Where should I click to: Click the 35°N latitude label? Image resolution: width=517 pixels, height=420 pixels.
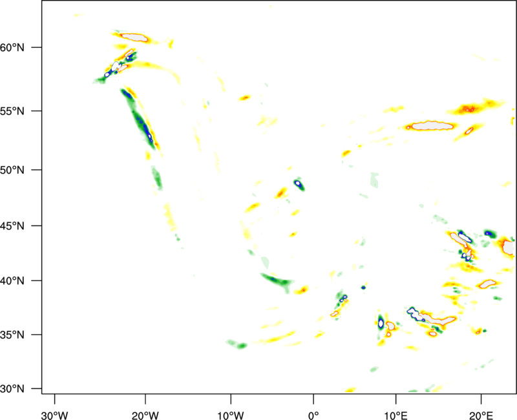pos(12,335)
